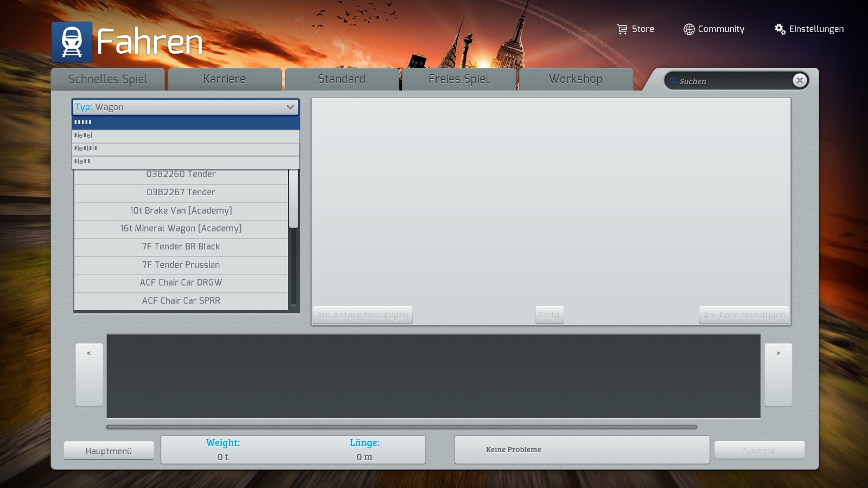
Task: Click the Fahren train logo icon
Action: click(72, 42)
